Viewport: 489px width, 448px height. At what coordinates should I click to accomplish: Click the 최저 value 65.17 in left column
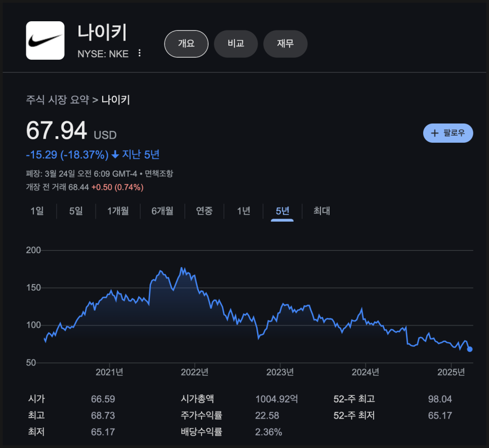(103, 432)
